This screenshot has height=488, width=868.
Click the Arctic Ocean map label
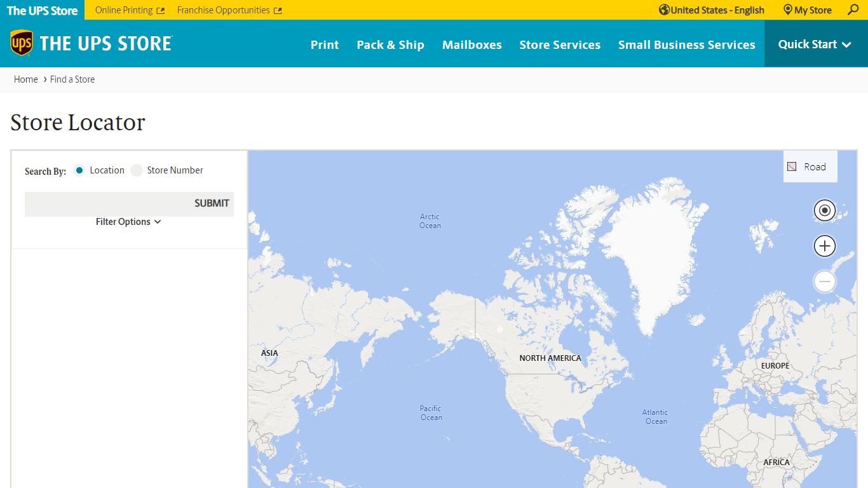(430, 221)
